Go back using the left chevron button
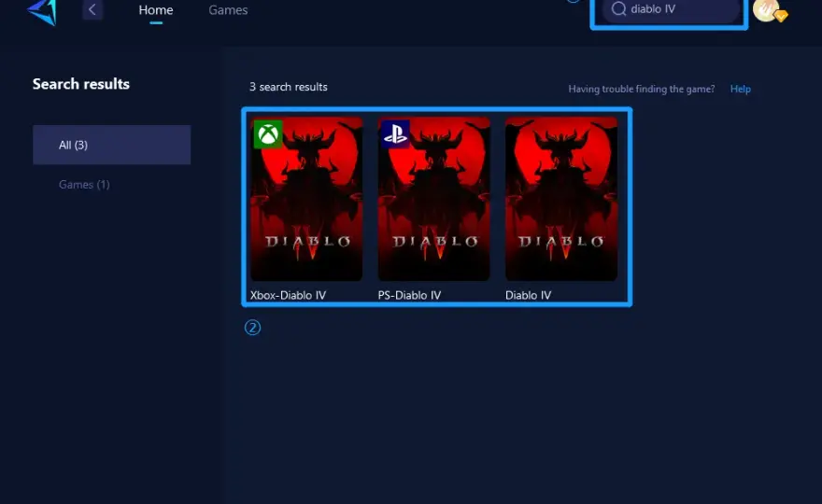 (92, 9)
